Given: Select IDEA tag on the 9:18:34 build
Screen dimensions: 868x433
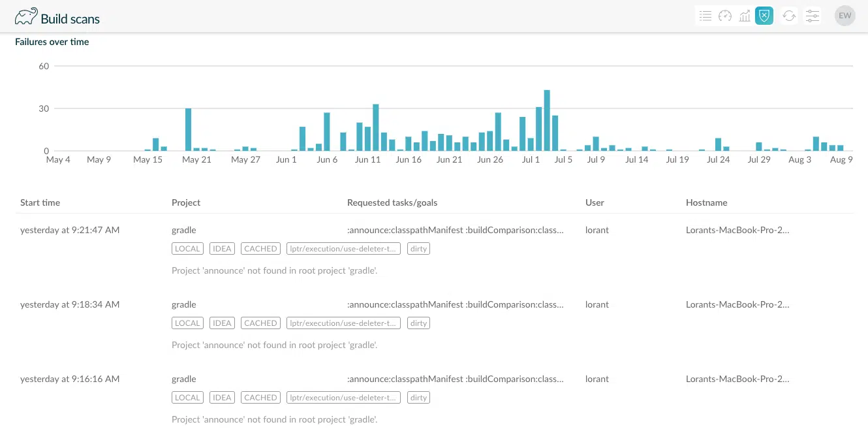Looking at the screenshot, I should [x=223, y=323].
